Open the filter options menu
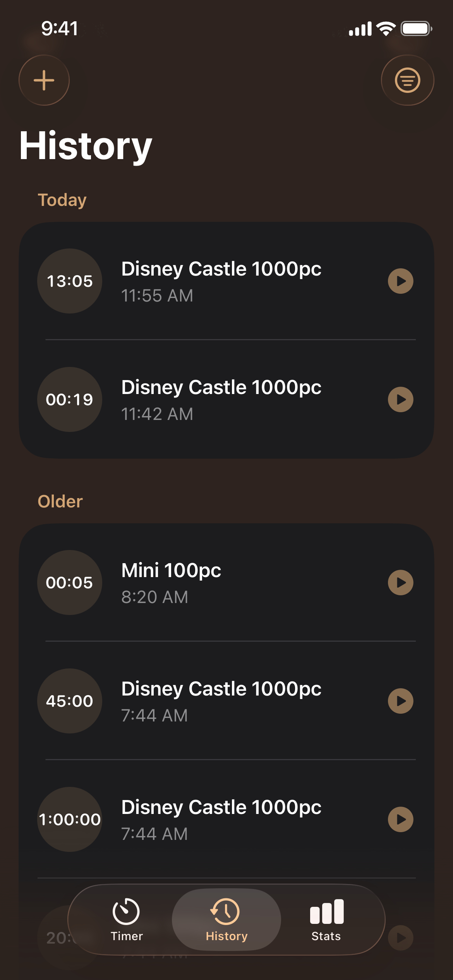 pos(407,80)
